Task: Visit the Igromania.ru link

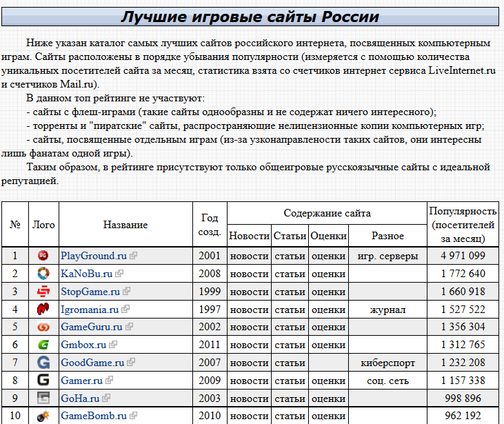Action: (90, 310)
